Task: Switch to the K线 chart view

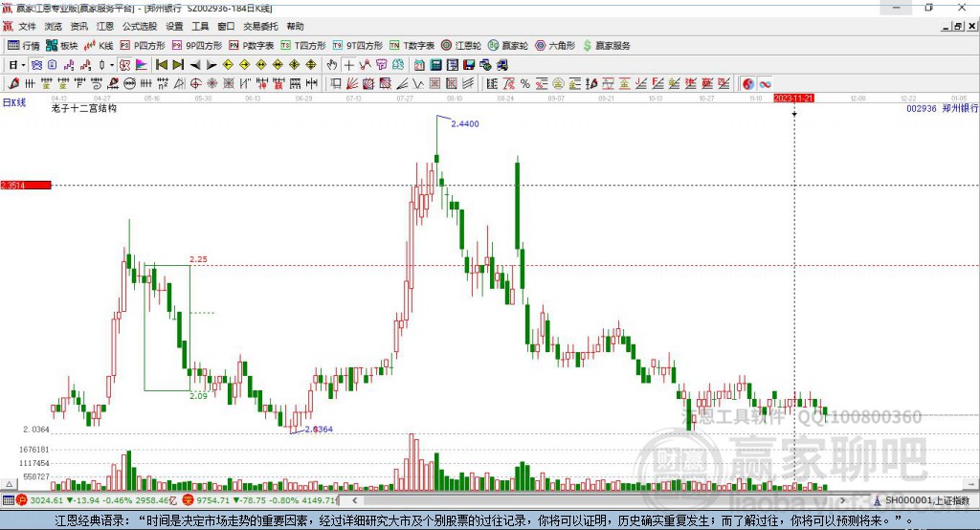Action: point(99,46)
